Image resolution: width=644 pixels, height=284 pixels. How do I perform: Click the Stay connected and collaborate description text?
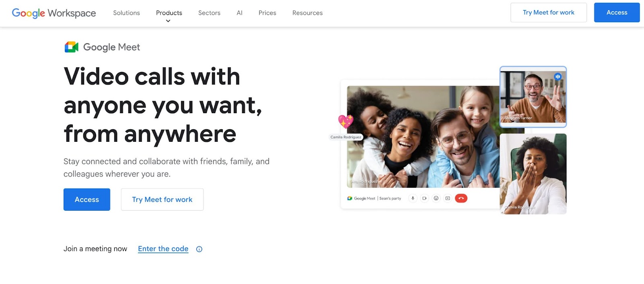point(167,168)
